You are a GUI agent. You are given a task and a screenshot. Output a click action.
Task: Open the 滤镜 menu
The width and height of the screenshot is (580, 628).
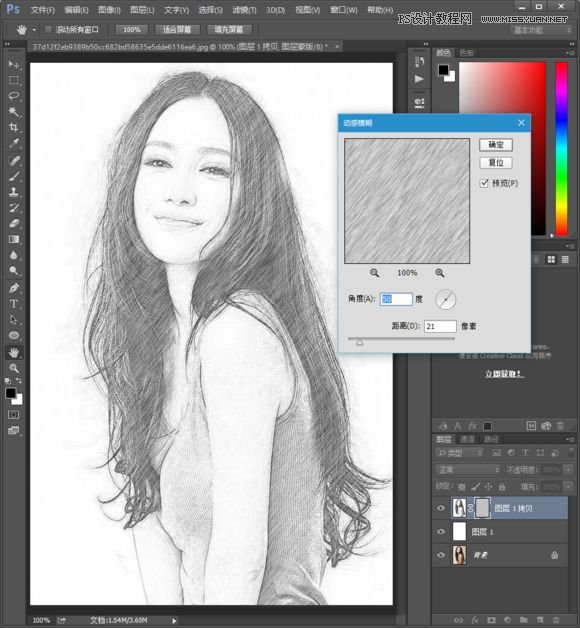pos(244,10)
